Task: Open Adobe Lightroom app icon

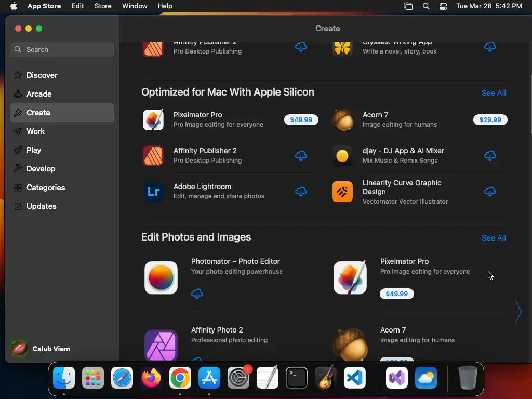Action: click(x=153, y=192)
